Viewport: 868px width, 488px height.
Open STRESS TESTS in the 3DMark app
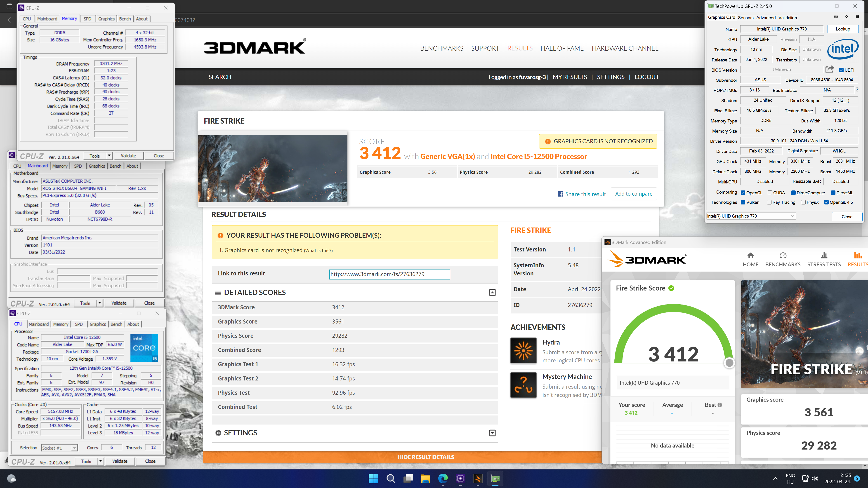click(824, 260)
